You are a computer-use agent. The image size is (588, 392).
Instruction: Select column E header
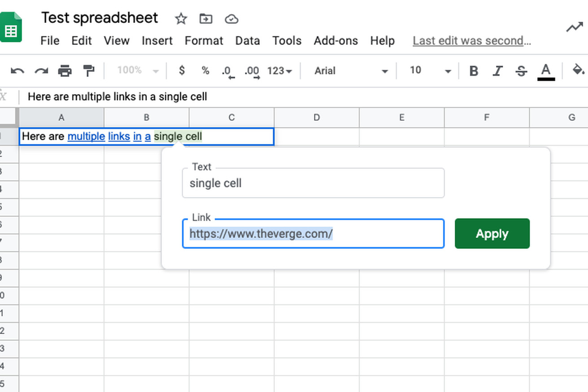coord(402,118)
